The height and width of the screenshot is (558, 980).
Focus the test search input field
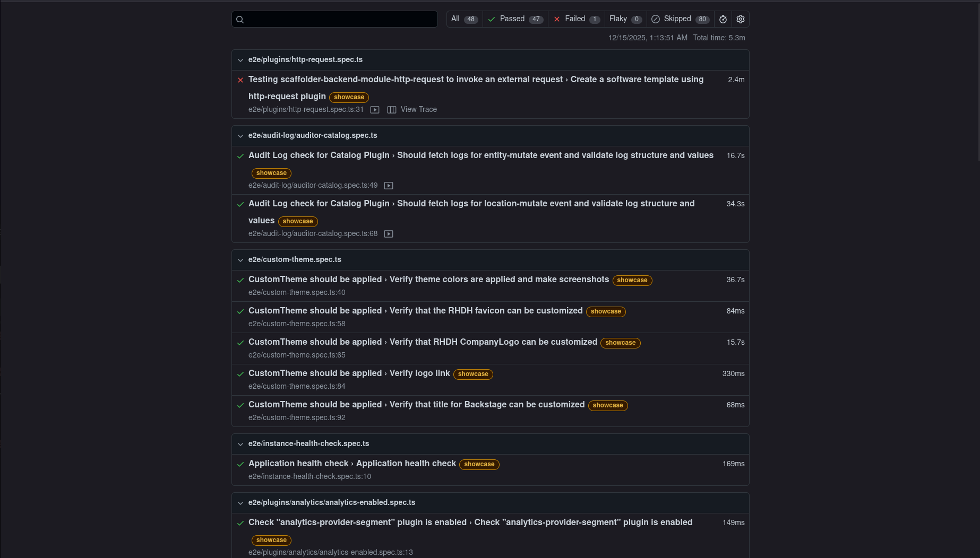tap(340, 19)
